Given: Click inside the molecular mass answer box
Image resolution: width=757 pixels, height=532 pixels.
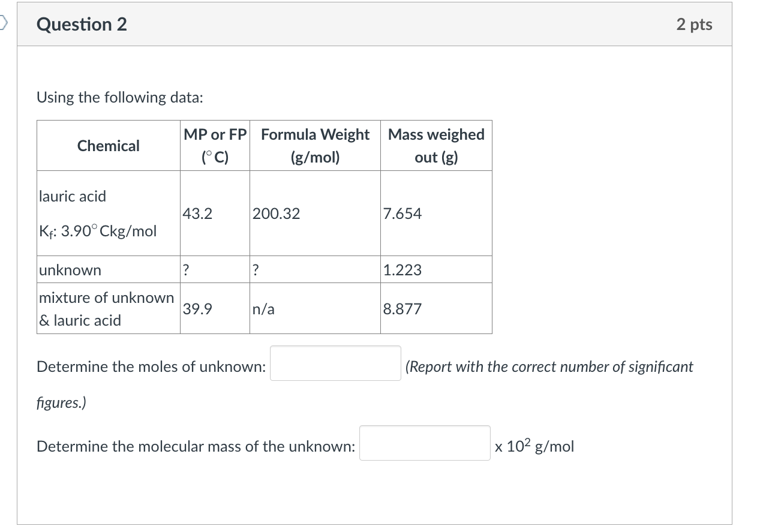Looking at the screenshot, I should 424,443.
